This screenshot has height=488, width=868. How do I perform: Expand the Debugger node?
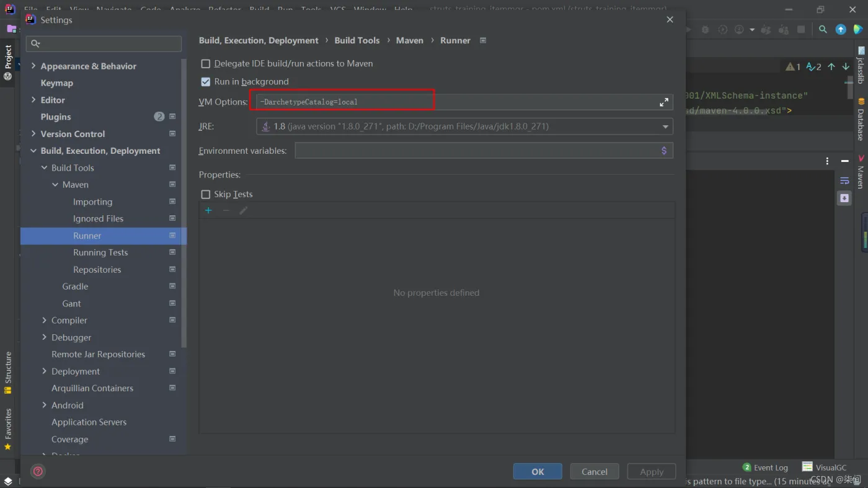click(44, 337)
